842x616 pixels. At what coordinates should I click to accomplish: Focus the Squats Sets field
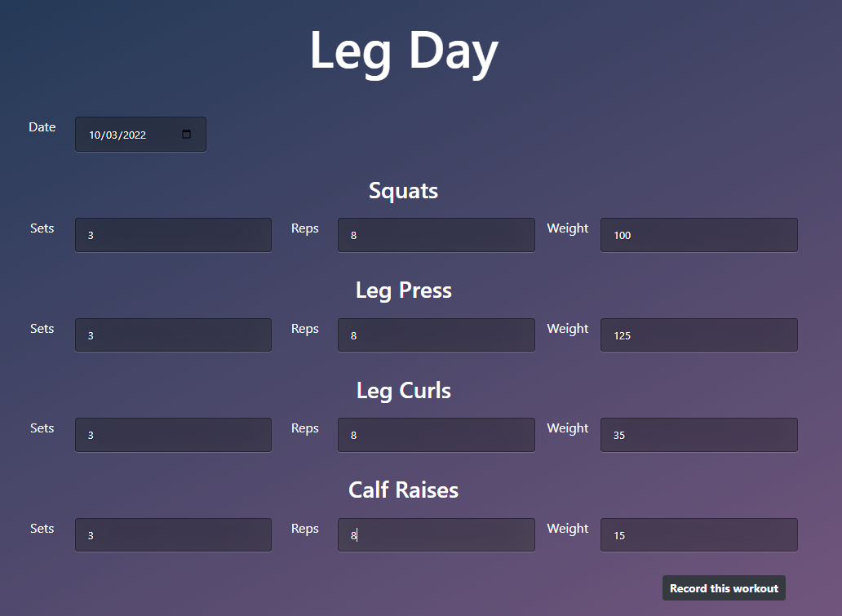point(173,235)
